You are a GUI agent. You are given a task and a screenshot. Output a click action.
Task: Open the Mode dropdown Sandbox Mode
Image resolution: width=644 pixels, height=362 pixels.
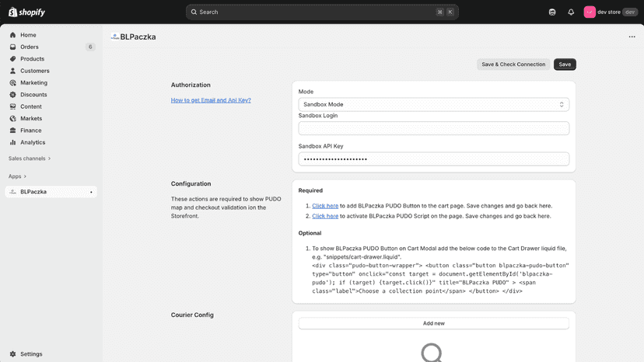point(434,104)
